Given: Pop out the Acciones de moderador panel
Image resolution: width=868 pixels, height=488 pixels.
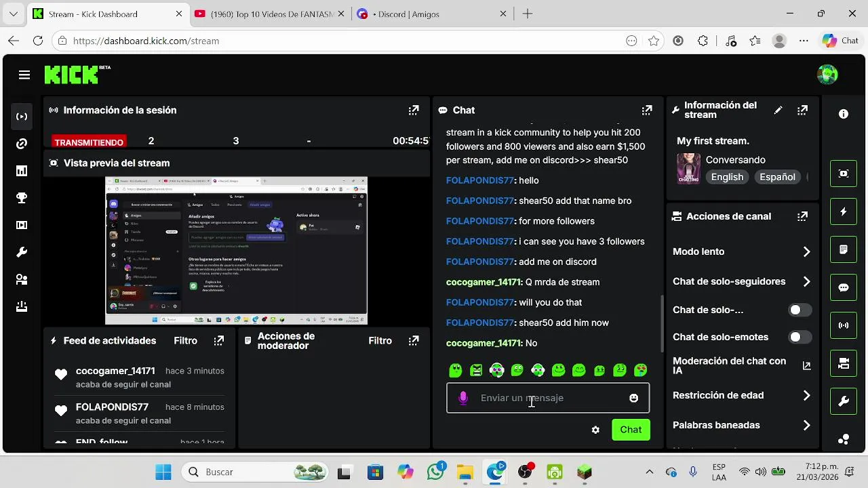Looking at the screenshot, I should click(414, 341).
